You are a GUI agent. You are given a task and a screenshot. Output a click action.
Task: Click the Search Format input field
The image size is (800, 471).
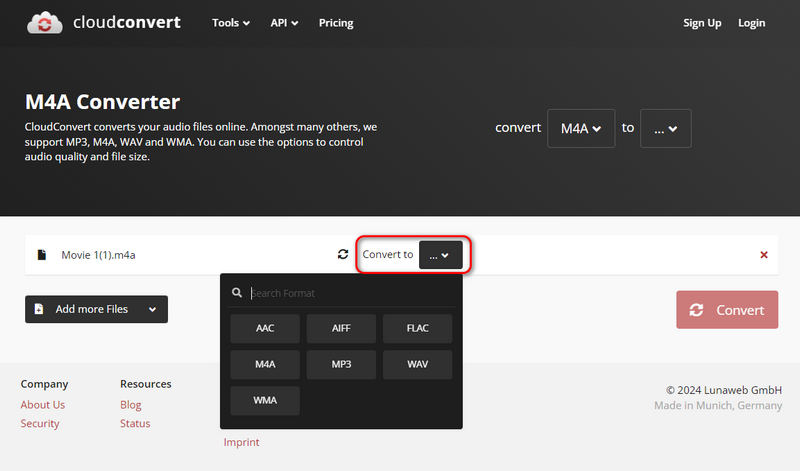click(350, 293)
